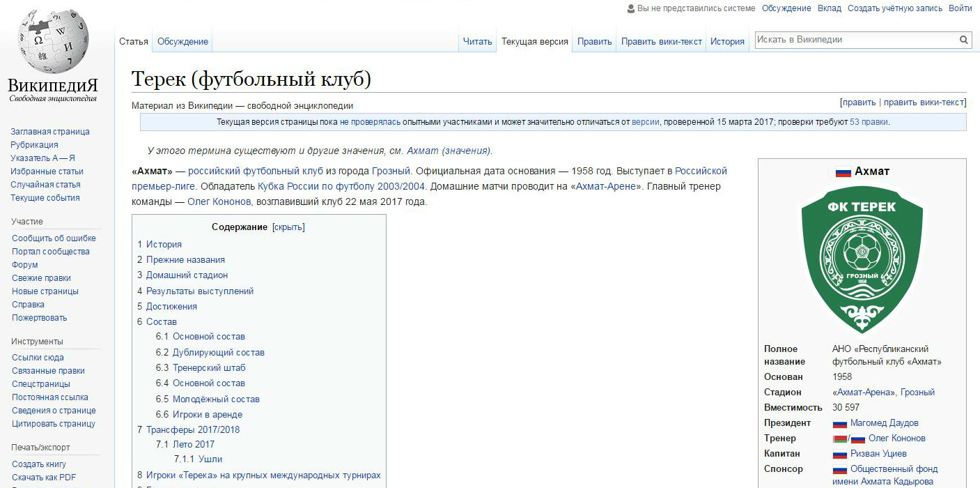Open Портал сообщества in the sidebar

point(51,252)
